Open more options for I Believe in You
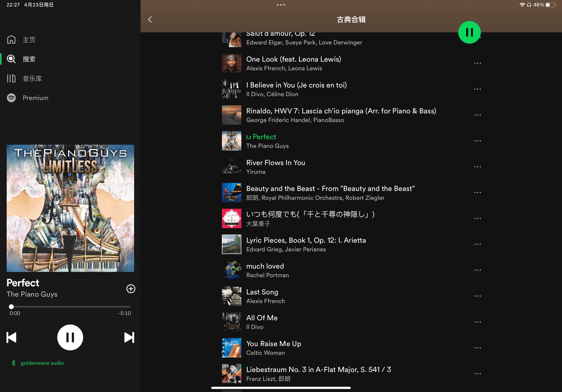The height and width of the screenshot is (392, 562). pos(477,89)
